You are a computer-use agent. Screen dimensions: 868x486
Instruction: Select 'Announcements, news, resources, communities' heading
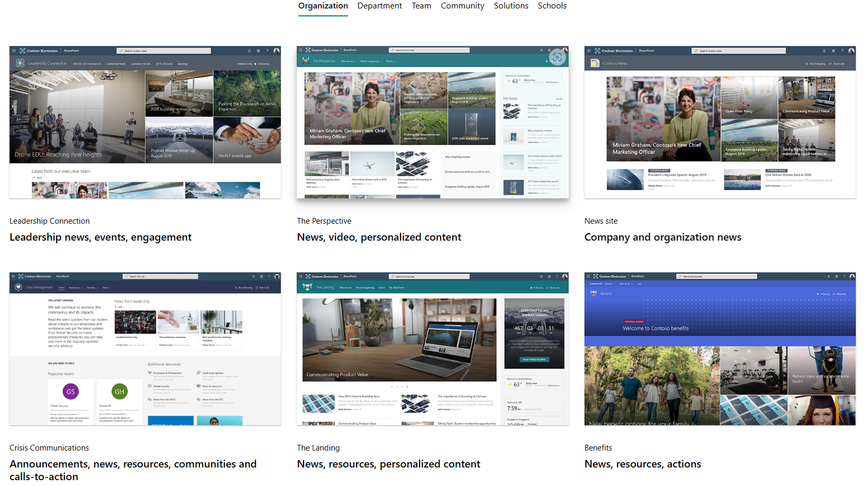click(x=133, y=470)
